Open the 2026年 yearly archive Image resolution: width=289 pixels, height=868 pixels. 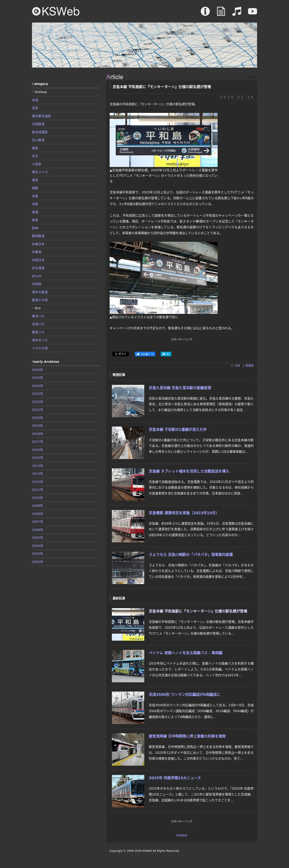click(x=37, y=370)
